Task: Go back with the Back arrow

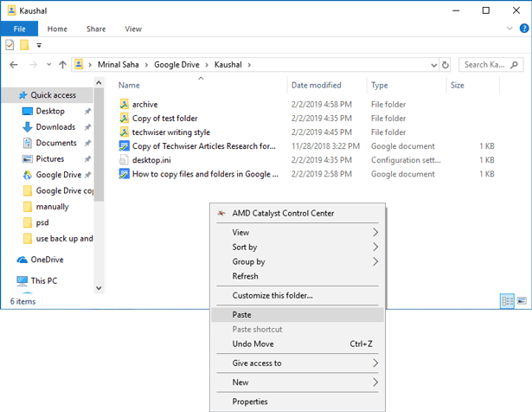Action: point(14,64)
